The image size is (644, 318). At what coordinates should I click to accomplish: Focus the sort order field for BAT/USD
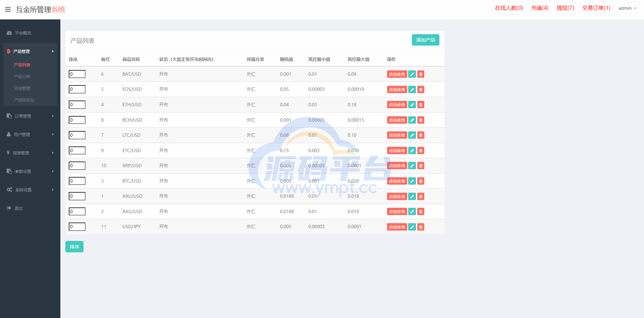point(77,74)
